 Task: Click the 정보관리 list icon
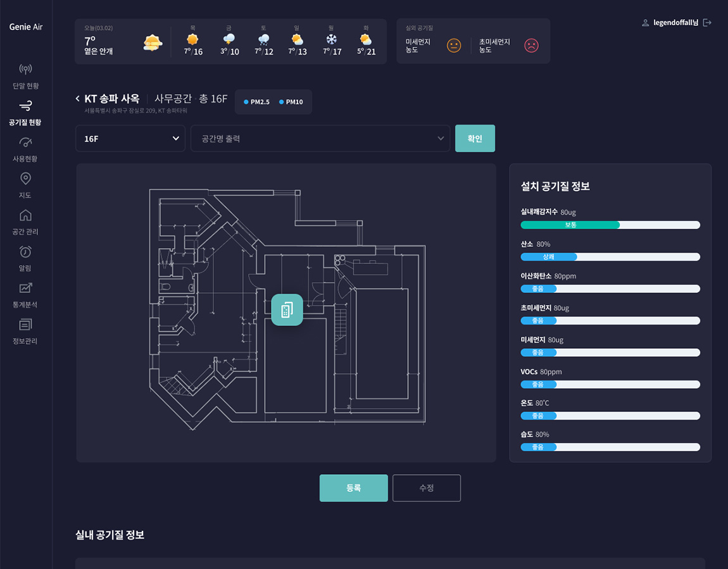point(25,325)
